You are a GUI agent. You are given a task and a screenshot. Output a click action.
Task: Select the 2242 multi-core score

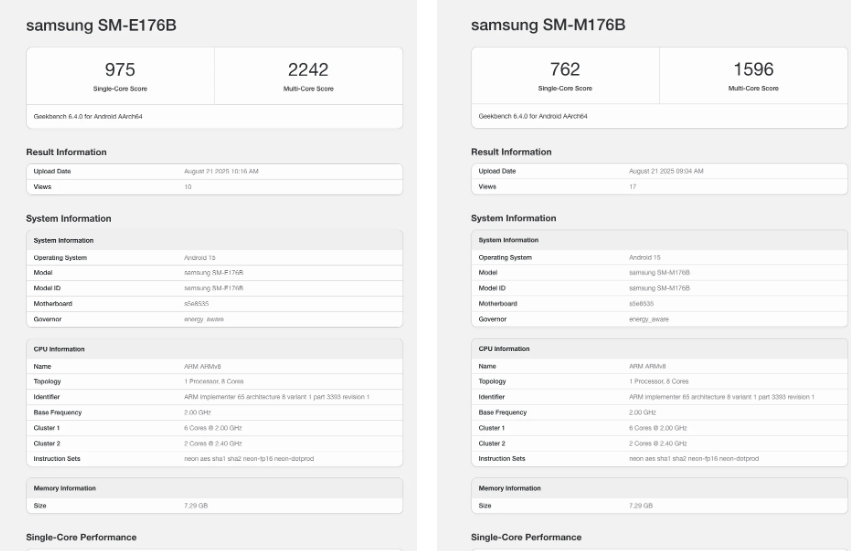click(308, 69)
